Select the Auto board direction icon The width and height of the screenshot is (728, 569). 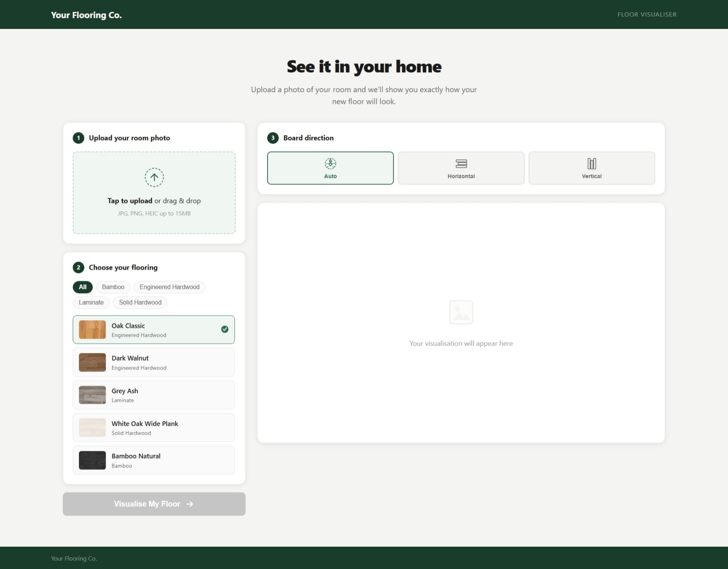click(x=330, y=163)
